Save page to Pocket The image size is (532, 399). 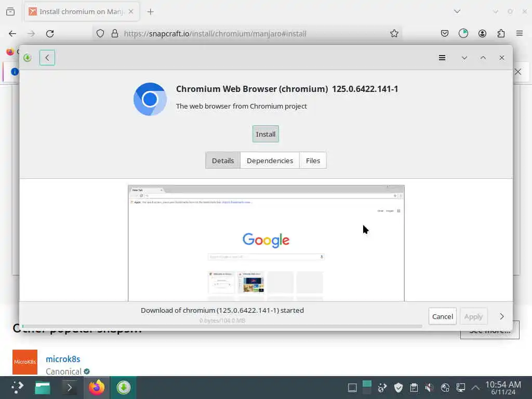coord(445,33)
